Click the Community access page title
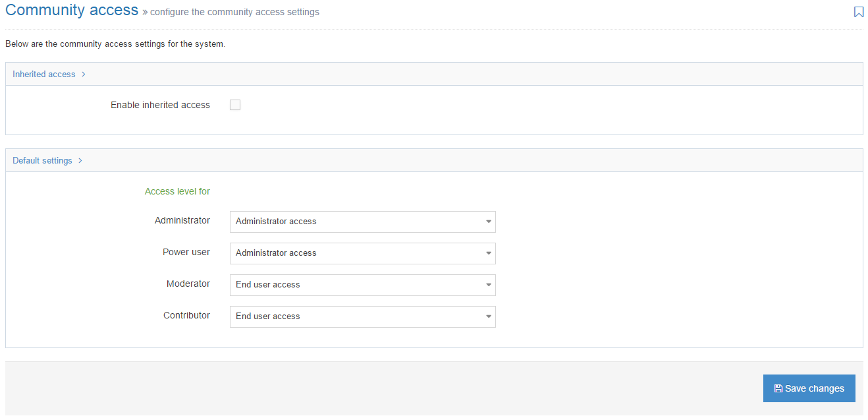The width and height of the screenshot is (868, 420). [x=72, y=11]
